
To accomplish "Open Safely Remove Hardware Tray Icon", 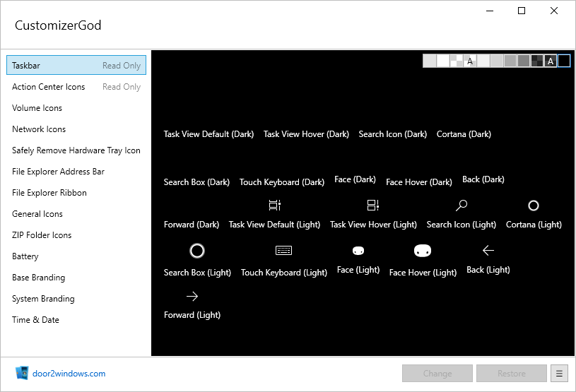I will coord(76,150).
